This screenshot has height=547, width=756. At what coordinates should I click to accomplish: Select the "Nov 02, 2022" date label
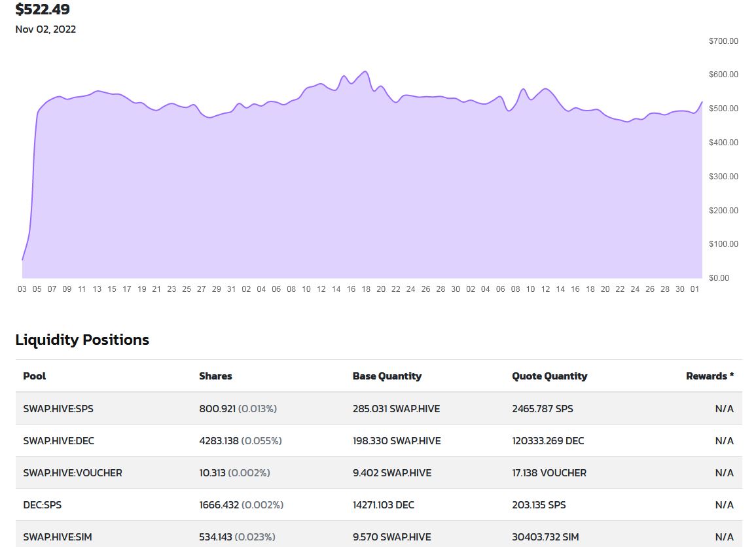pos(45,29)
